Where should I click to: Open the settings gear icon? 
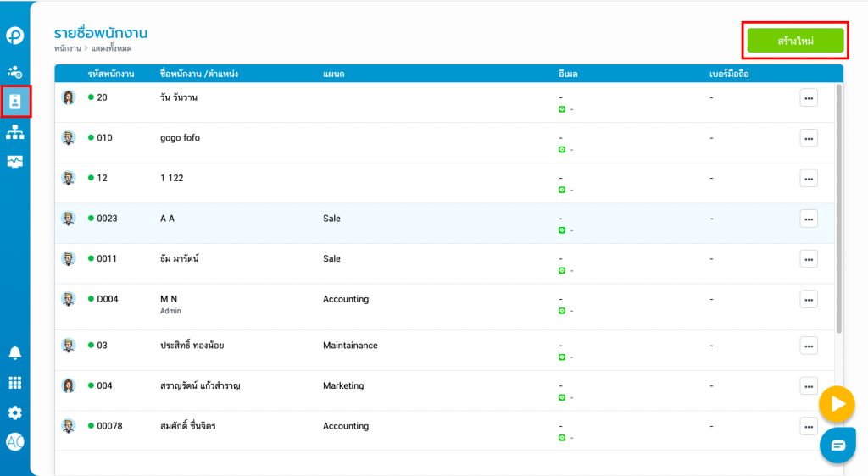click(x=15, y=412)
